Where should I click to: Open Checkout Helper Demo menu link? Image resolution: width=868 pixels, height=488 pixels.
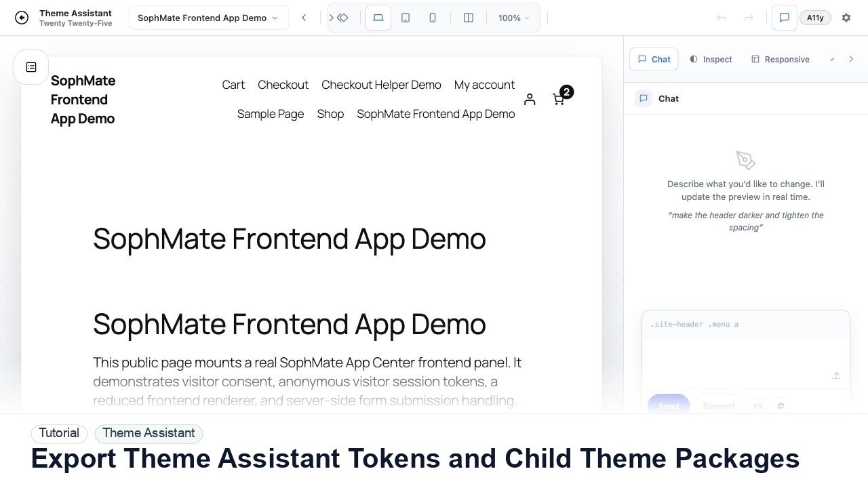381,85
